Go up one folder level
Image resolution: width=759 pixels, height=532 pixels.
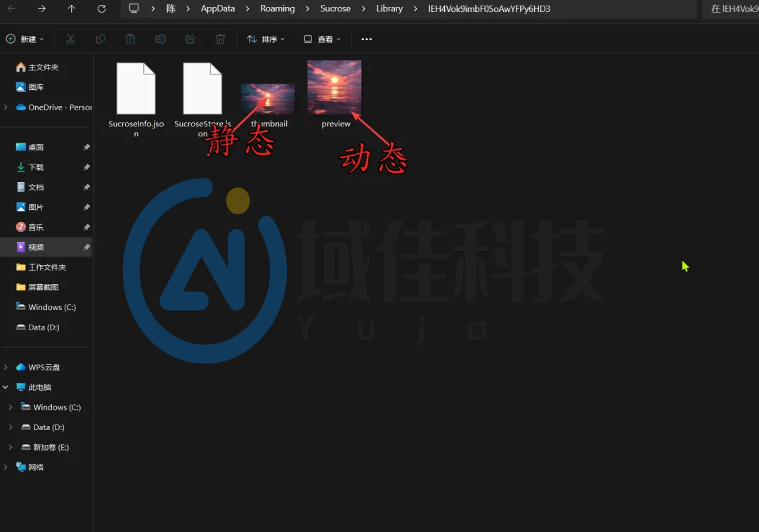tap(72, 8)
